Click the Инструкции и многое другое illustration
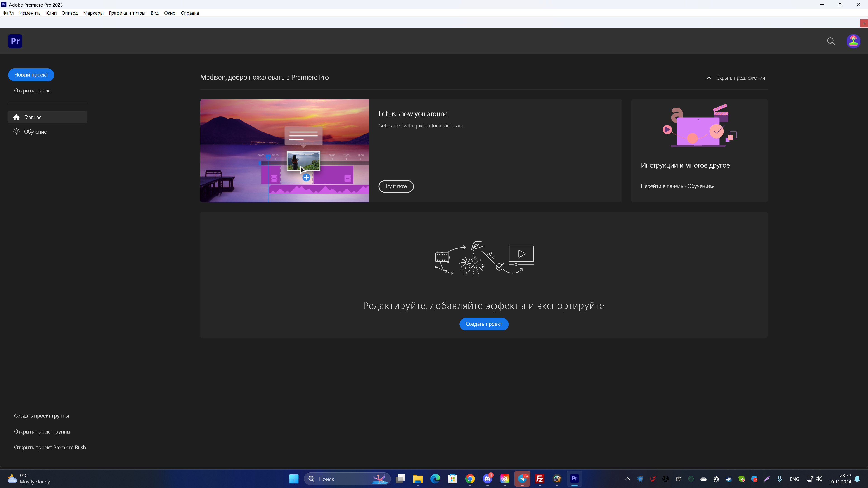This screenshot has height=488, width=868. click(x=699, y=125)
